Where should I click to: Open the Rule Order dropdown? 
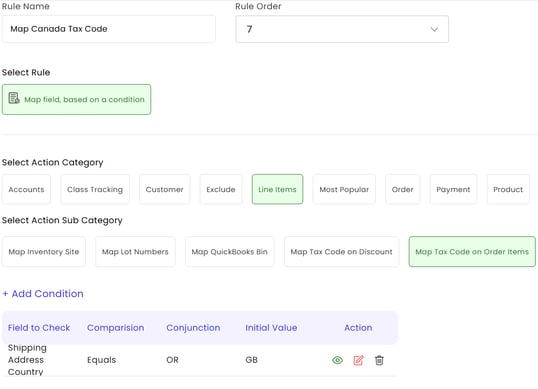[342, 29]
